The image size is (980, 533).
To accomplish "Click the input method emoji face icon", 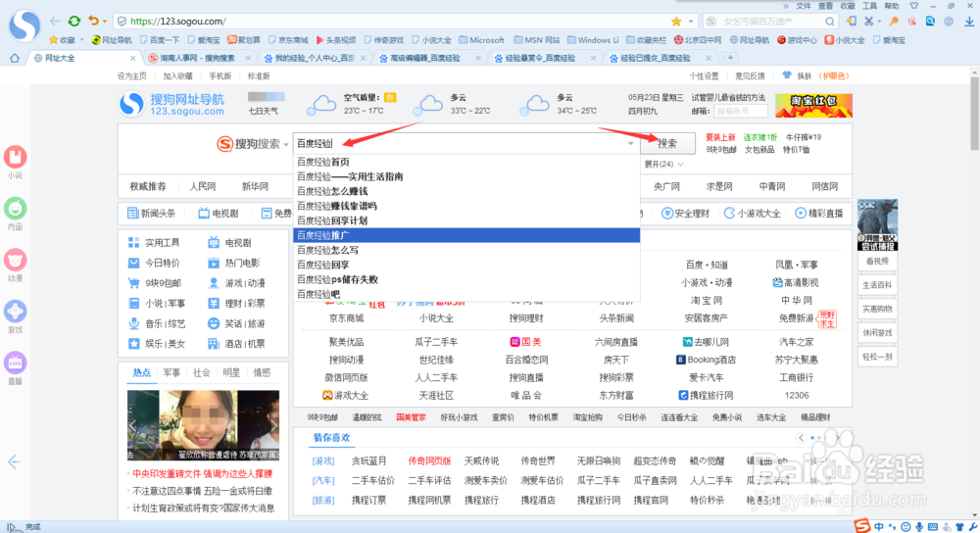I will (906, 527).
